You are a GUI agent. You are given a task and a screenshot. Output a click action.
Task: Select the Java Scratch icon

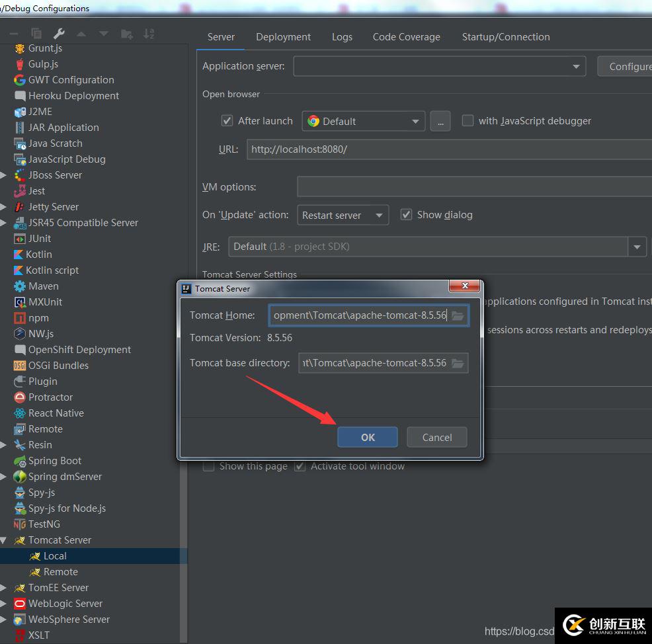(x=20, y=143)
